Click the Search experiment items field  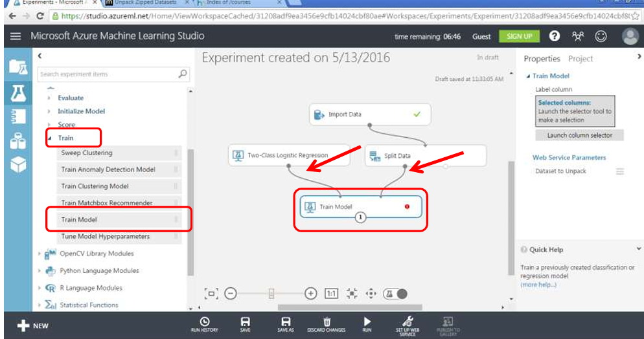107,74
